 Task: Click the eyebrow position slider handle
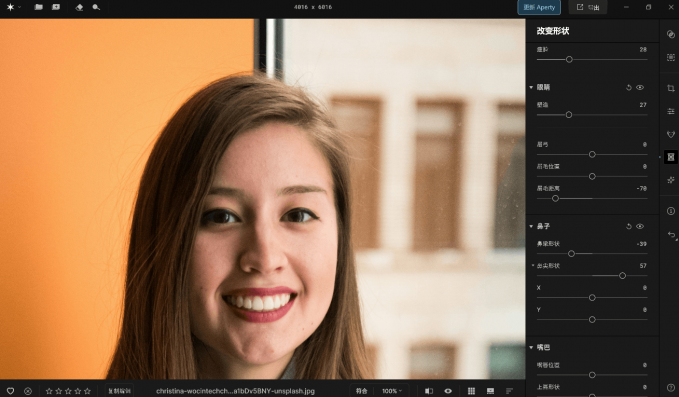pos(592,176)
